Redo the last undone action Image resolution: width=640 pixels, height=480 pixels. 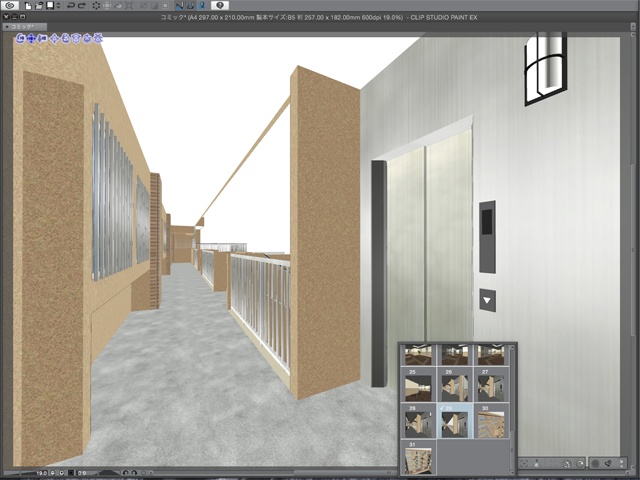coord(82,5)
